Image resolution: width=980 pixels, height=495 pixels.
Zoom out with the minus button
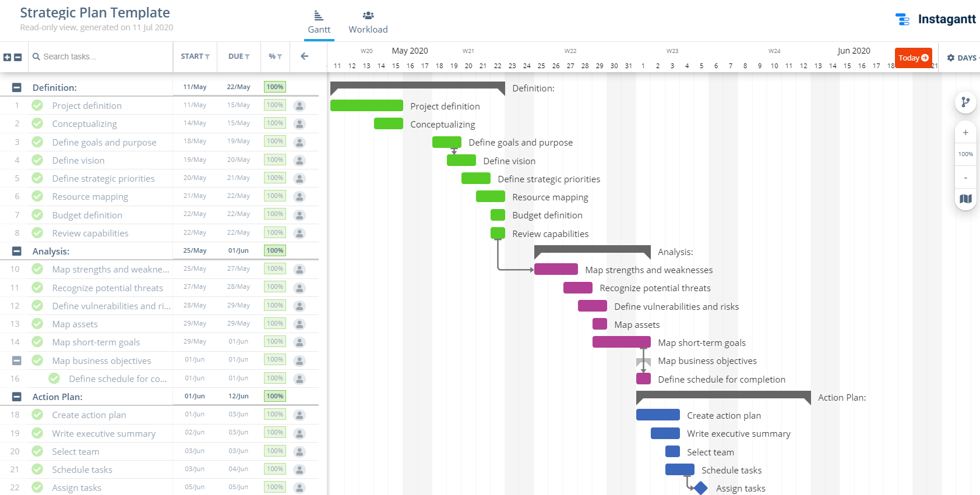(x=965, y=177)
